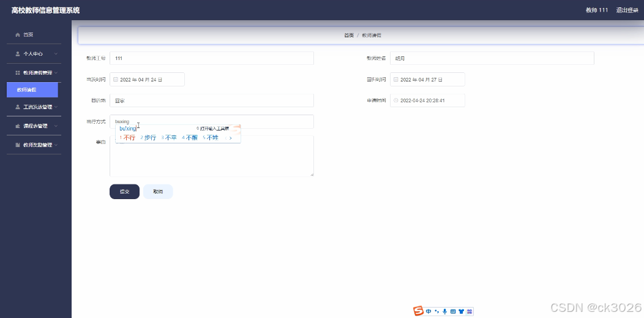This screenshot has height=318, width=644.
Task: Toggle Chinese/English mode 中 on IME toolbar
Action: [429, 311]
